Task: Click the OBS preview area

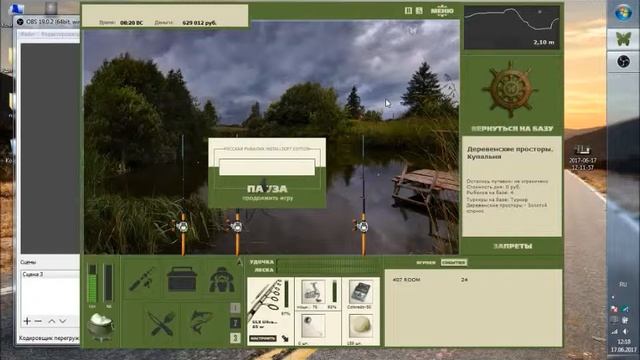Action: coord(50,149)
